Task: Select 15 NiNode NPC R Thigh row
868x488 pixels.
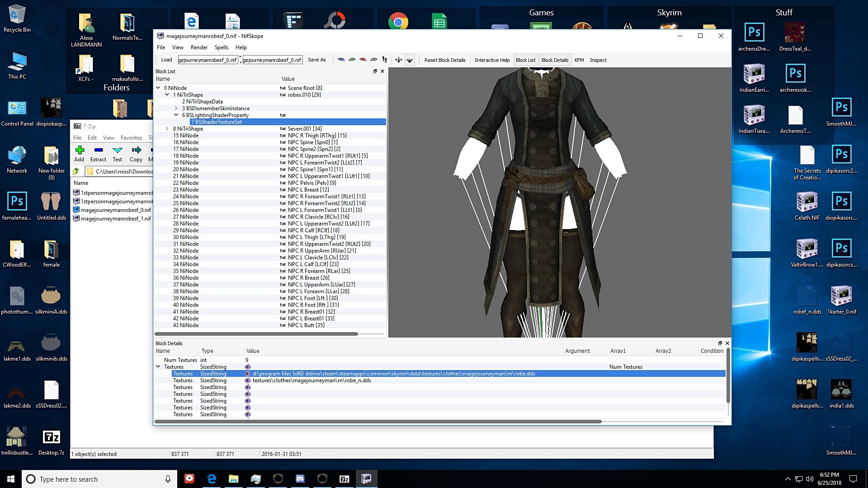Action: pyautogui.click(x=270, y=136)
